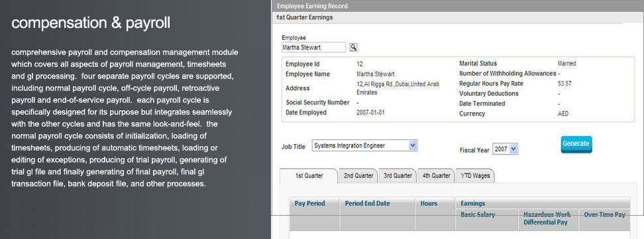Click the compensation & payroll heading

pyautogui.click(x=91, y=23)
